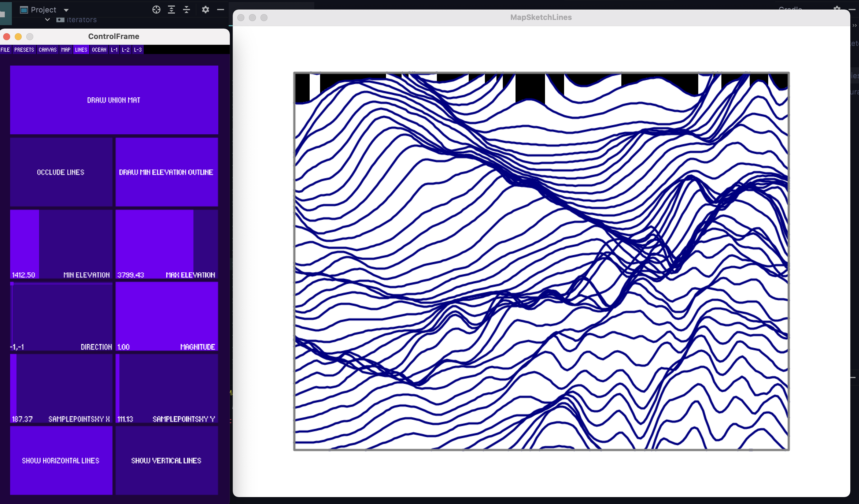This screenshot has height=504, width=859.
Task: Enable SHOW HORIZONTAL LINES
Action: pos(61,460)
